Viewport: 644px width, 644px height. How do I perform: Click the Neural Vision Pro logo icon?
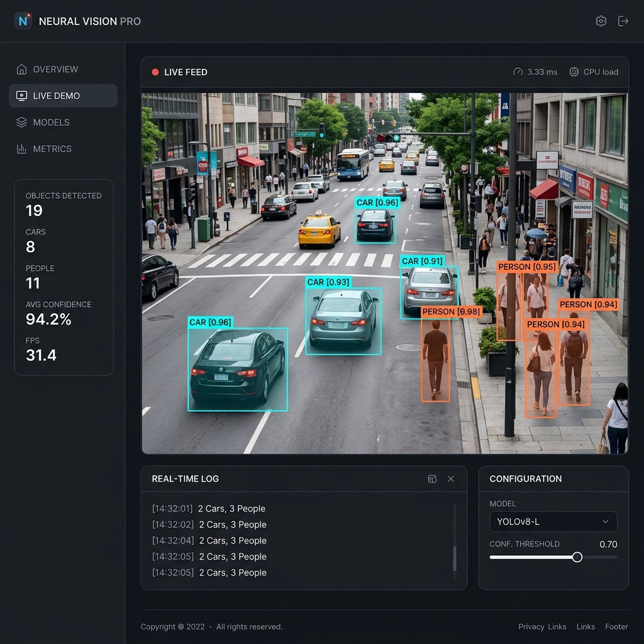23,21
